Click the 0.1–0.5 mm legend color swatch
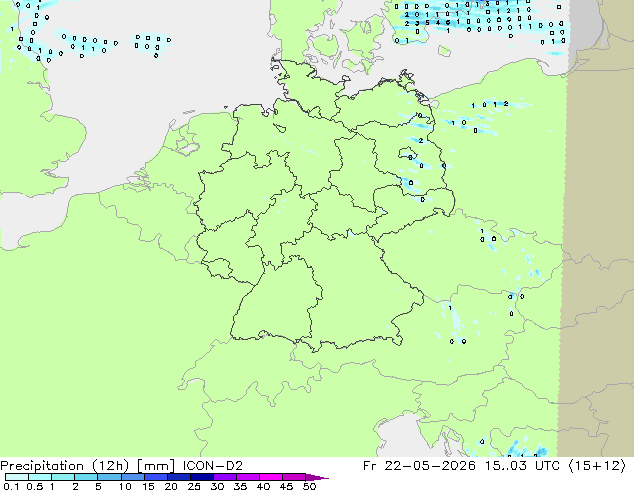This screenshot has width=634, height=490. coord(17,477)
